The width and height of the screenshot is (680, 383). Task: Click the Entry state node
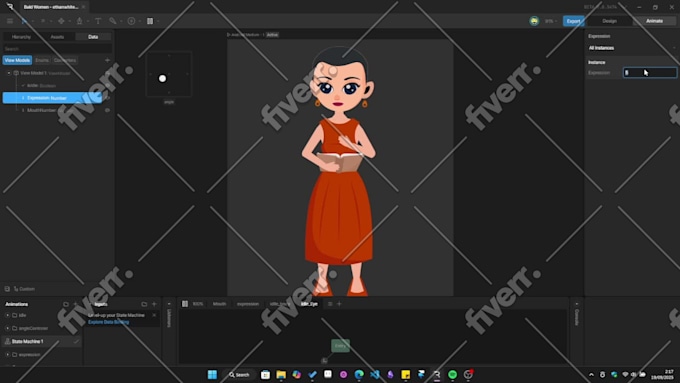[340, 346]
